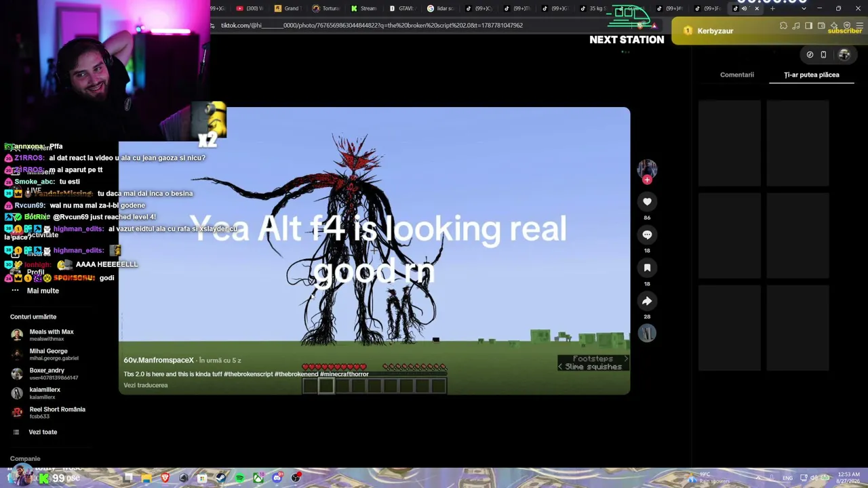Select the first hotbar slot in the post image
This screenshot has height=488, width=868.
[x=310, y=386]
